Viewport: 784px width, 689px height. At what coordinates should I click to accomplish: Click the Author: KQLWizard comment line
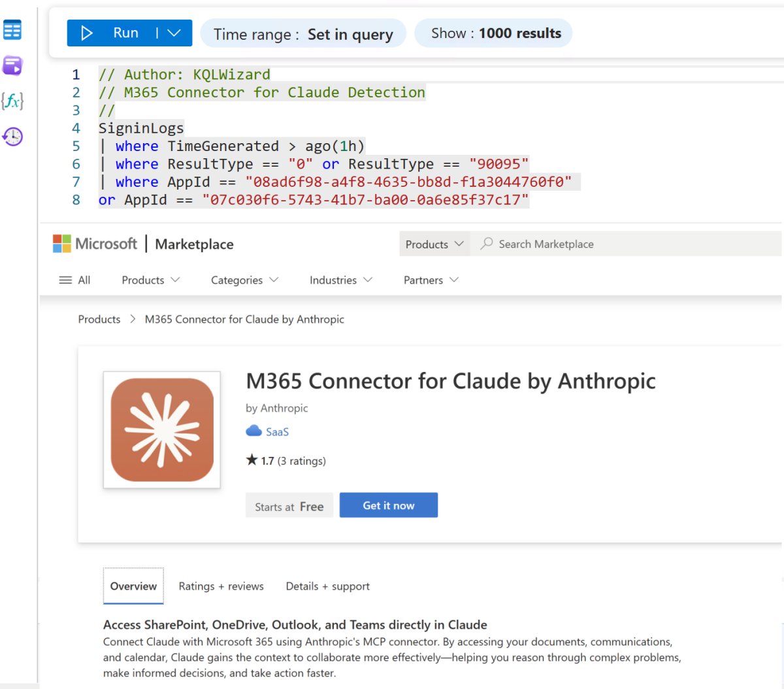(184, 75)
